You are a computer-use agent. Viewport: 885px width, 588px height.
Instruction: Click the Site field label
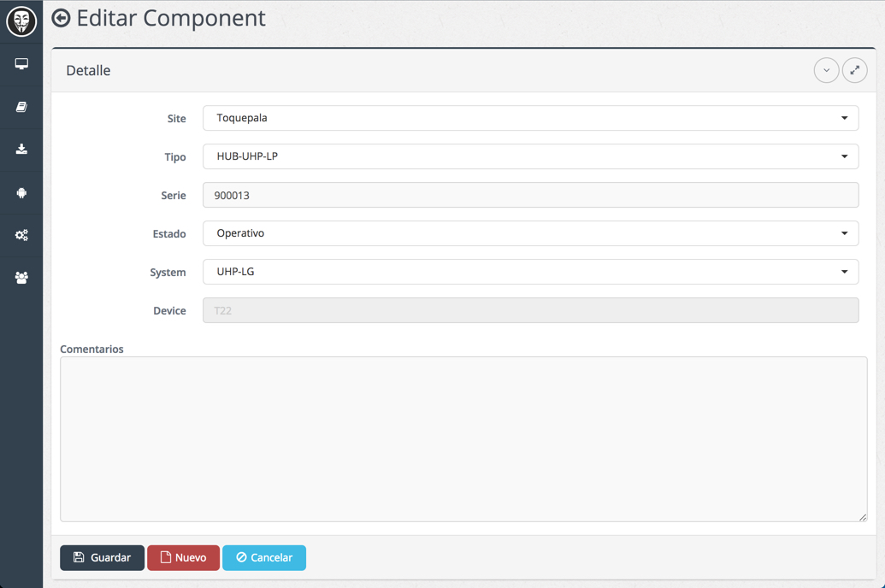click(x=177, y=119)
